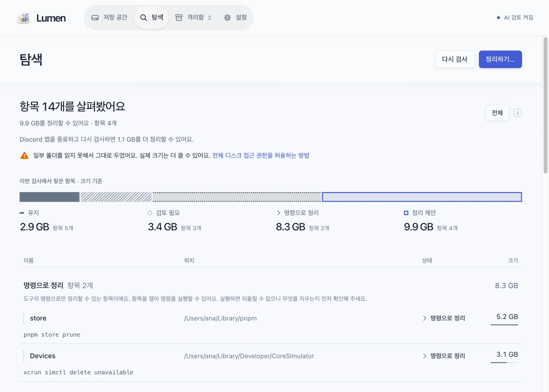
Task: Click the 다시 검사 button
Action: point(455,59)
